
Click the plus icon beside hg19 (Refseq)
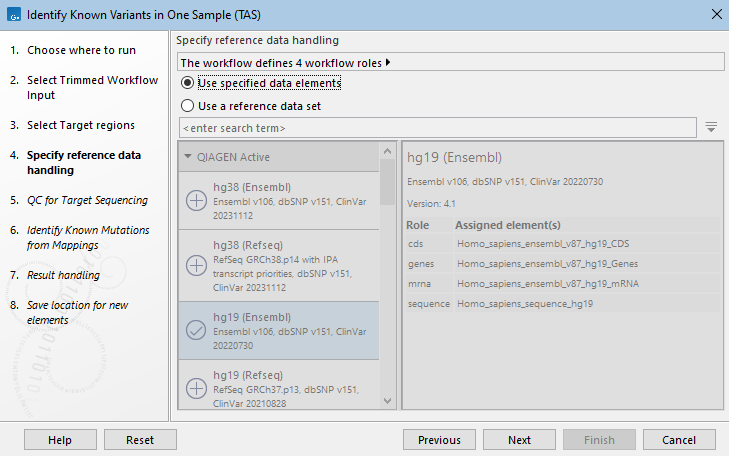197,387
